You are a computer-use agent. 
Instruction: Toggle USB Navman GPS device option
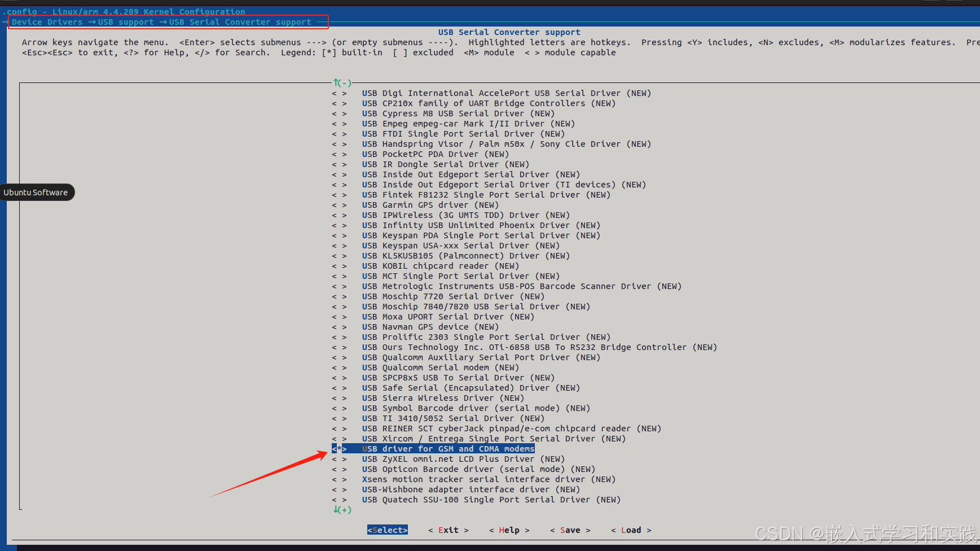pyautogui.click(x=415, y=327)
